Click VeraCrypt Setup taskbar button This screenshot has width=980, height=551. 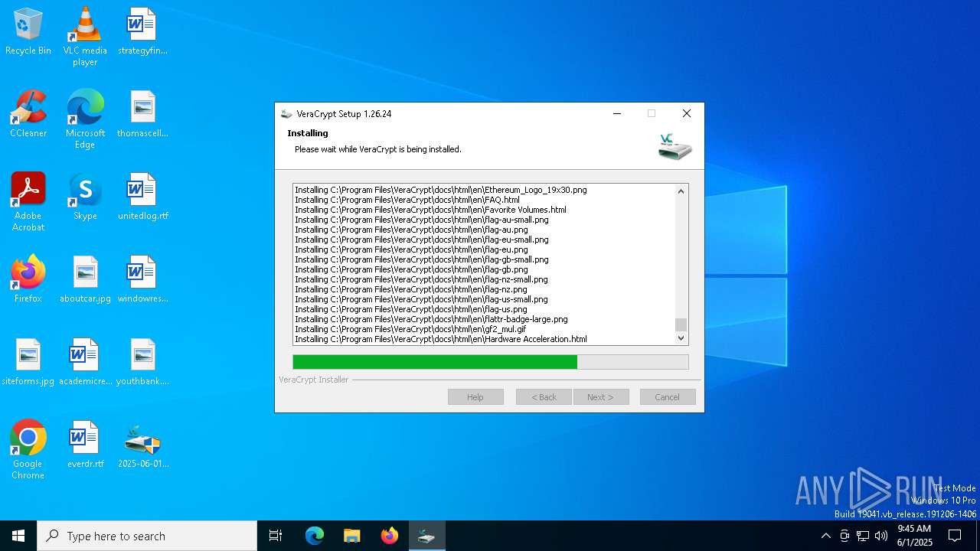pyautogui.click(x=426, y=536)
